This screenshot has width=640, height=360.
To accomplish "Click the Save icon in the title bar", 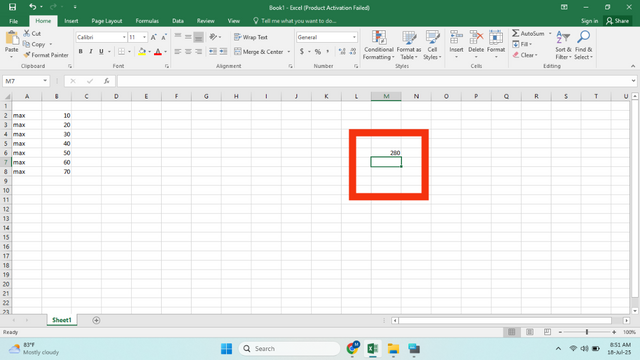I will pyautogui.click(x=13, y=7).
